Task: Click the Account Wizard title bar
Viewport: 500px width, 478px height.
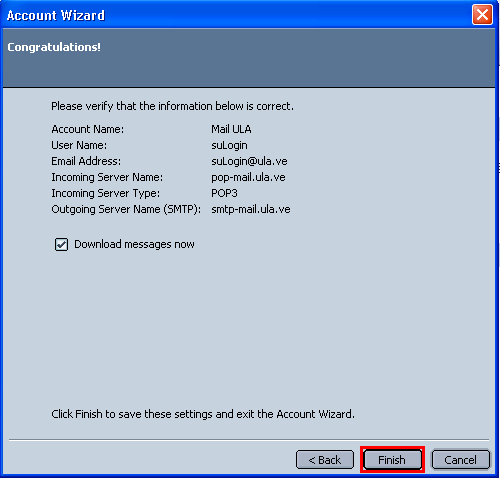Action: [233, 15]
